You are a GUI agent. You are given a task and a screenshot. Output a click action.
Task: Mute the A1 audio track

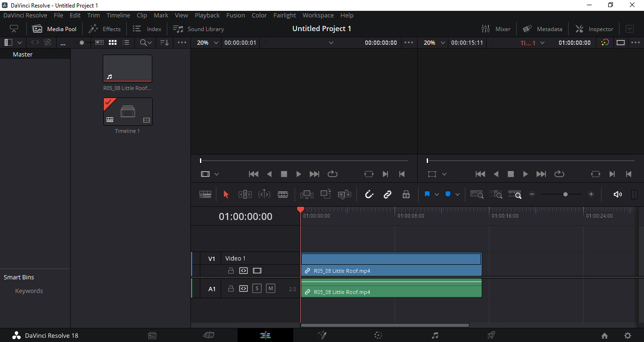pos(270,288)
